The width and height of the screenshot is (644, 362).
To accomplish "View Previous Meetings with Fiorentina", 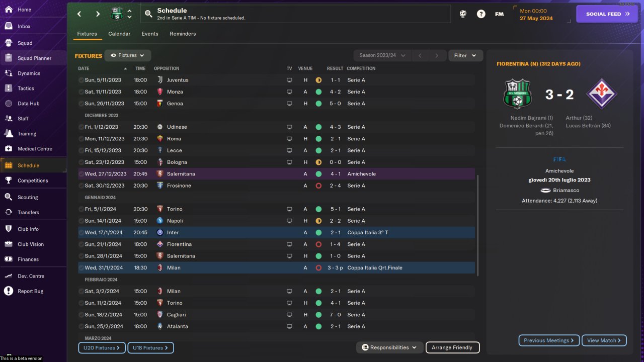I will pyautogui.click(x=549, y=340).
